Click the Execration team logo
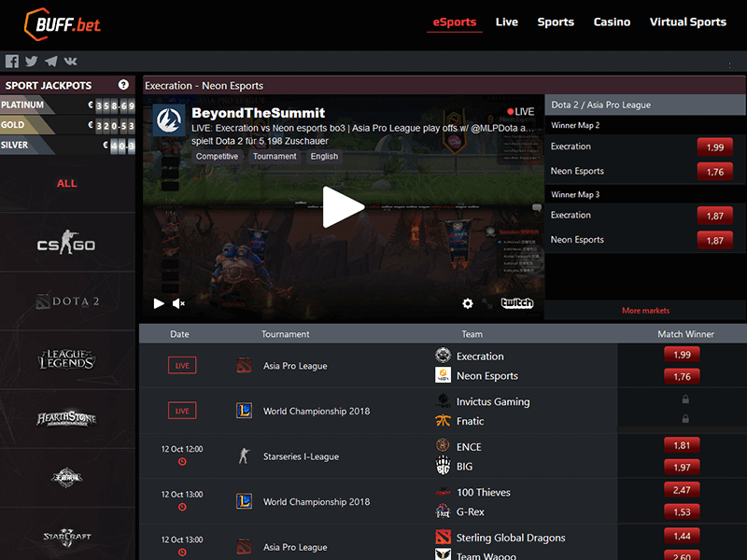This screenshot has width=747, height=560. (x=443, y=356)
